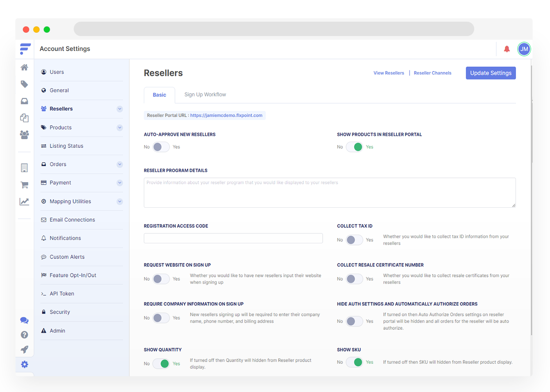Open notifications bell in the header
Viewport: 550px width, 392px height.
pos(507,49)
